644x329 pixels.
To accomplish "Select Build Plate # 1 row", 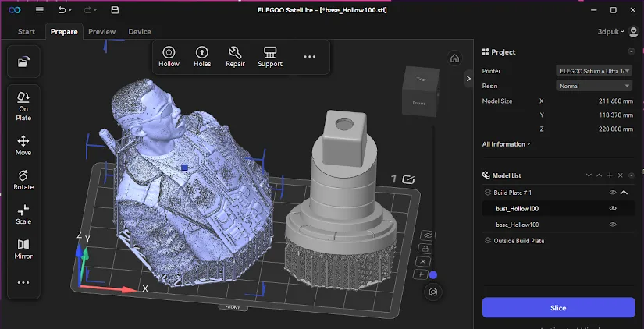I will [559, 193].
